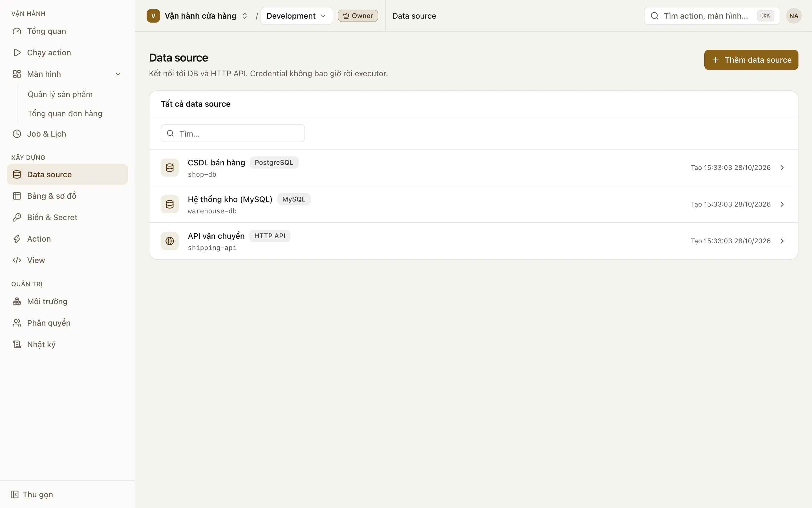812x508 pixels.
Task: Click the MySQL type tag
Action: pyautogui.click(x=294, y=199)
